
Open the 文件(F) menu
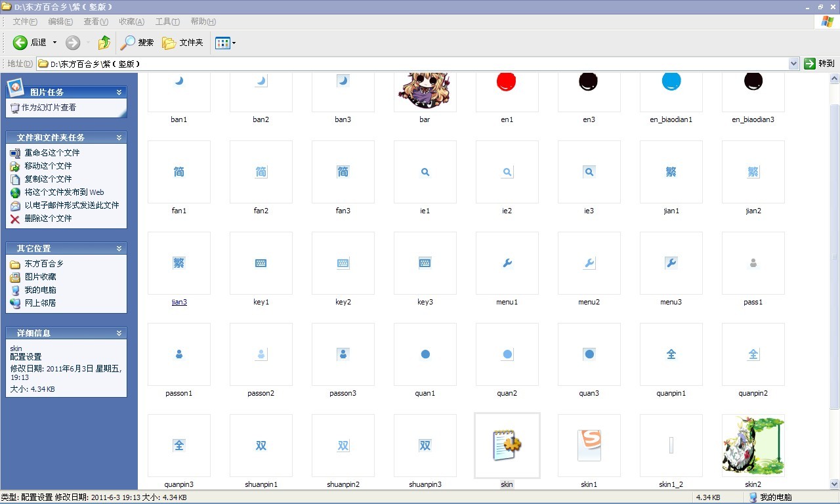coord(25,22)
